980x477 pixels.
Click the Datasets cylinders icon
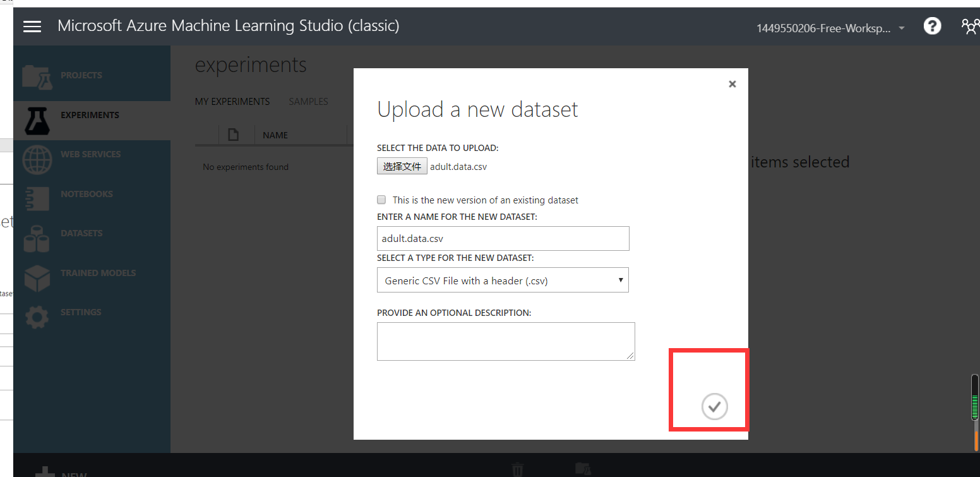(x=37, y=239)
